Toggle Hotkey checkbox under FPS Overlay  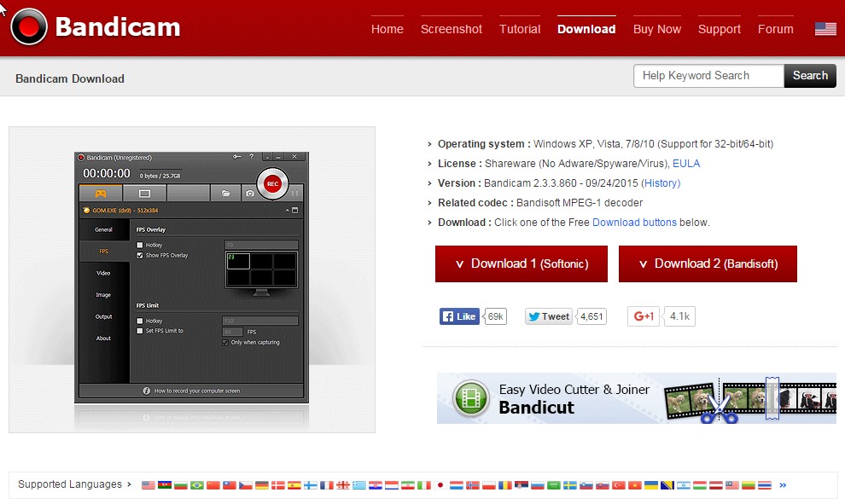[x=140, y=245]
